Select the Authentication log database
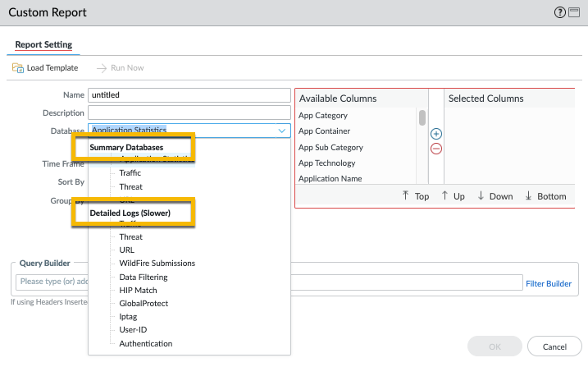Viewport: 588px width, 367px height. tap(146, 343)
